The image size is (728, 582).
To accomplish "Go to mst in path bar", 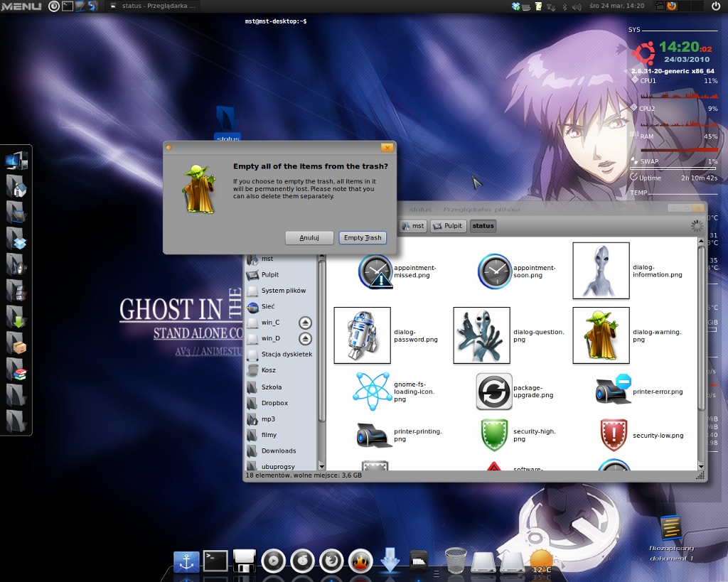I will (413, 226).
